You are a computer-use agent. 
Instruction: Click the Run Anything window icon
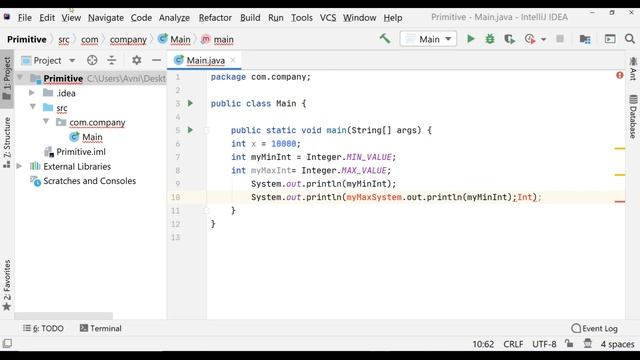click(610, 39)
